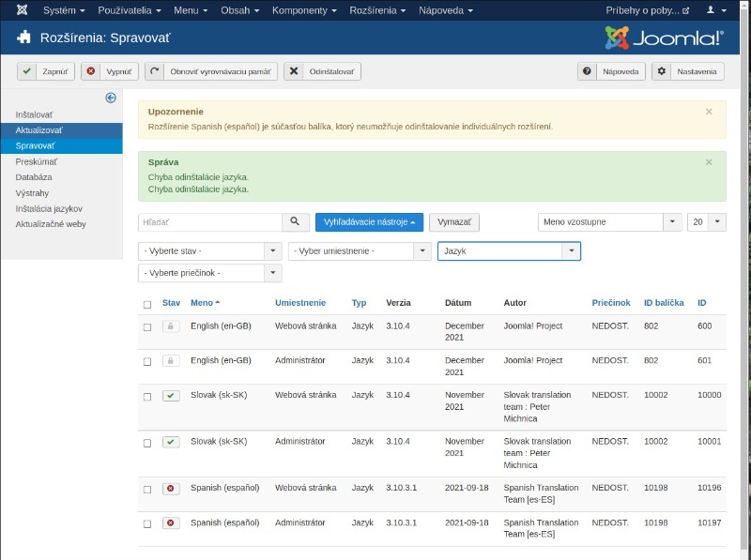This screenshot has height=560, width=751.
Task: Select the English Administrátor row checkbox
Action: 147,362
